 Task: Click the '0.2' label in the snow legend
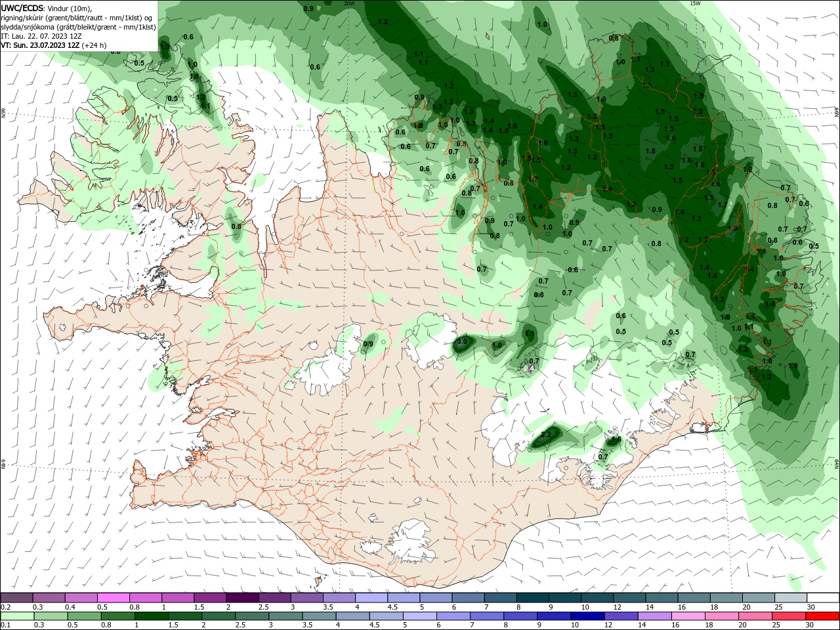[5, 607]
